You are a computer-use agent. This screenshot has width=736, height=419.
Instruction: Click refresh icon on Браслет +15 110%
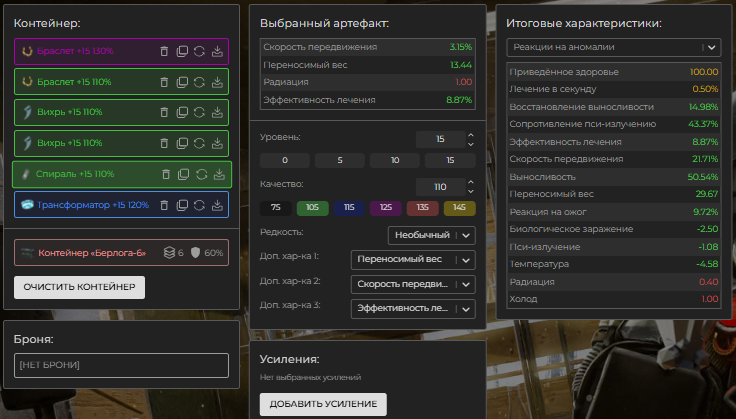199,82
